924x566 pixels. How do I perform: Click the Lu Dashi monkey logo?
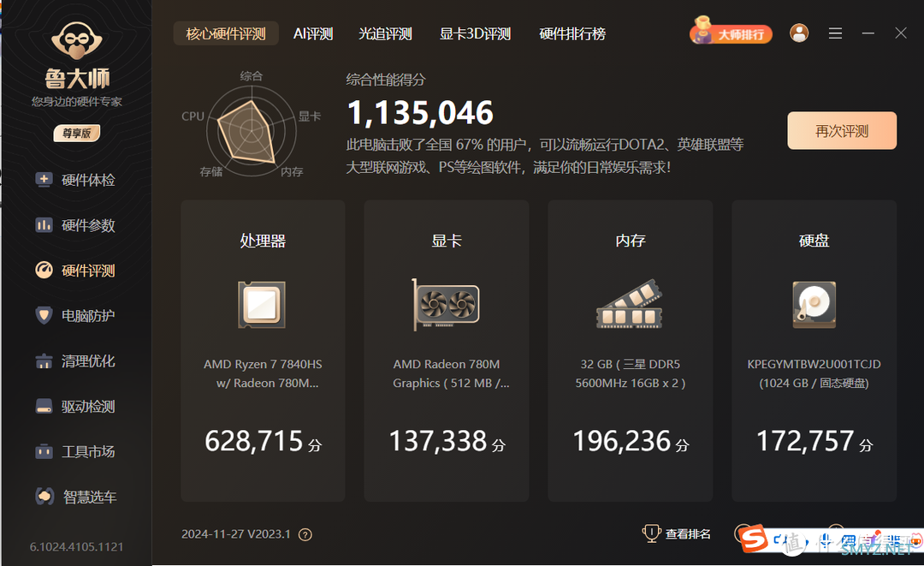coord(77,41)
